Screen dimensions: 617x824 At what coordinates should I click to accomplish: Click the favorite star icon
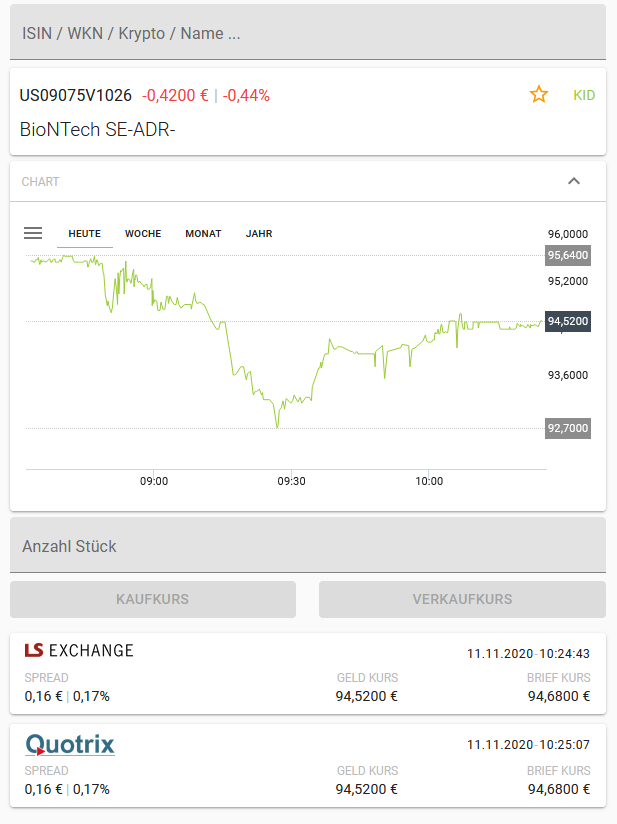(x=539, y=95)
